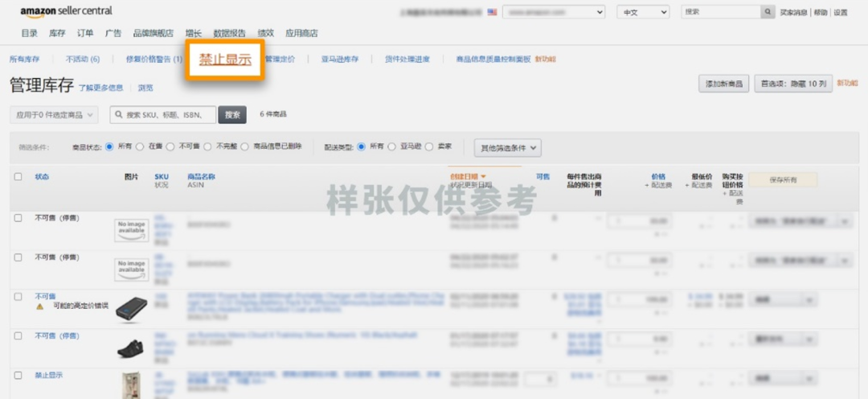Click the Amazon Seller Central logo

67,11
